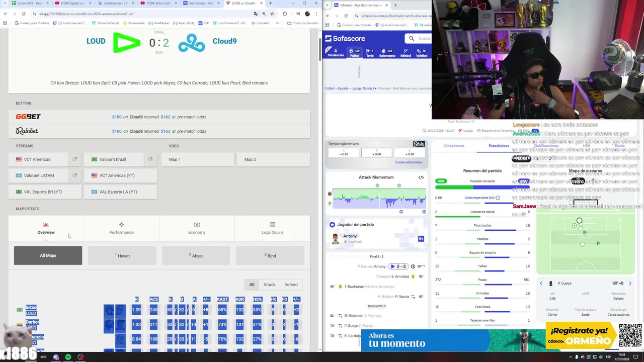Screen dimensions: 644x362
Task: Open VAL Esports BR (YT) stream
Action: point(45,192)
